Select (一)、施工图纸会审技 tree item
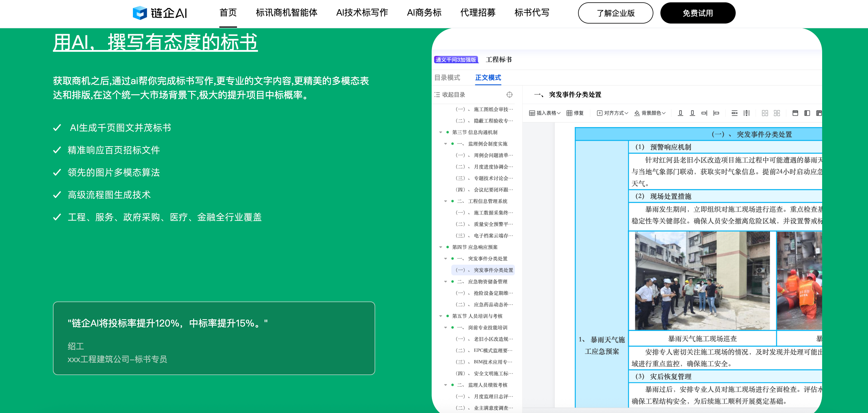This screenshot has height=413, width=868. (484, 109)
